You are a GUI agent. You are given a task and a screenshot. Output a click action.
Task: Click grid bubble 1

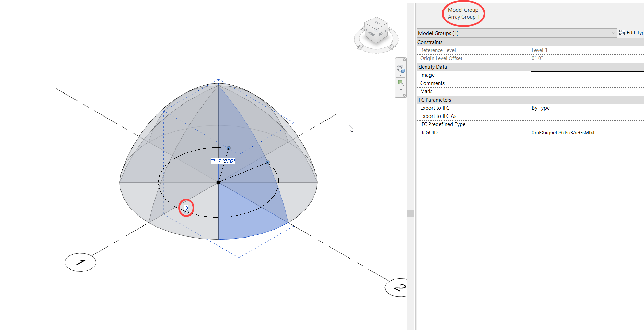[x=80, y=262]
